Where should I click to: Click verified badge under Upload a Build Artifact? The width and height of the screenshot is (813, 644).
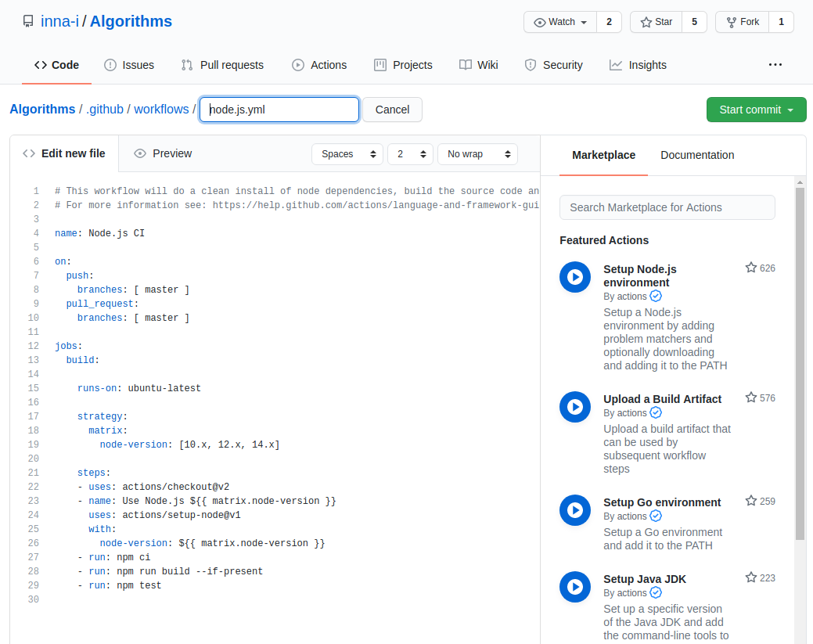pos(656,412)
